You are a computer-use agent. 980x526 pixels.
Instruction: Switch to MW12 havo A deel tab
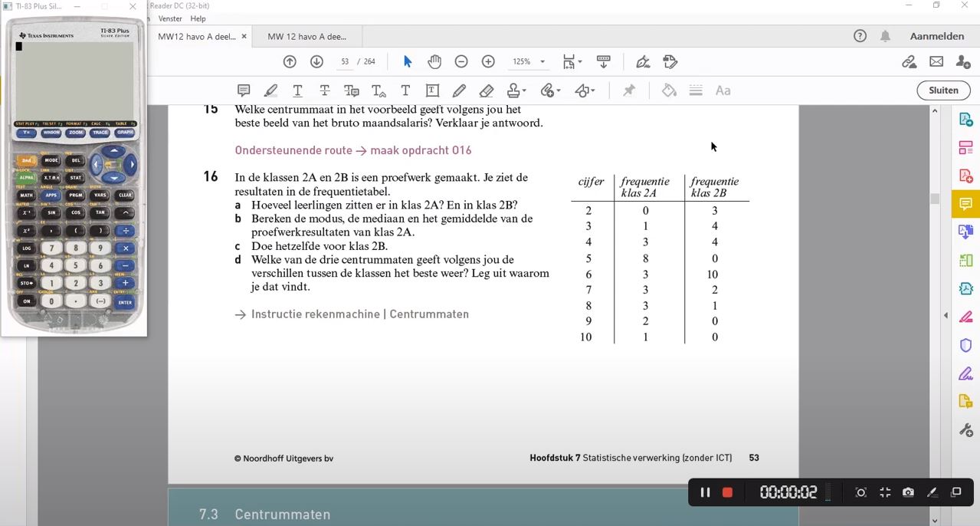[x=197, y=36]
